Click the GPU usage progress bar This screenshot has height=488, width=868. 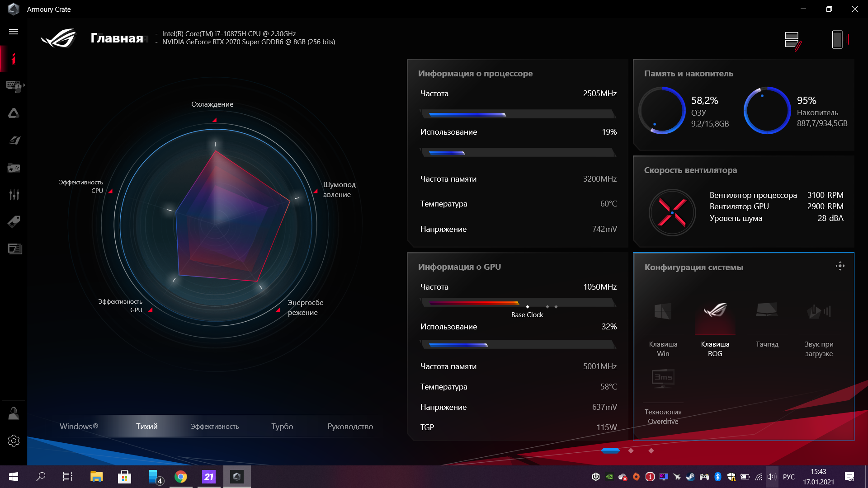pyautogui.click(x=518, y=345)
